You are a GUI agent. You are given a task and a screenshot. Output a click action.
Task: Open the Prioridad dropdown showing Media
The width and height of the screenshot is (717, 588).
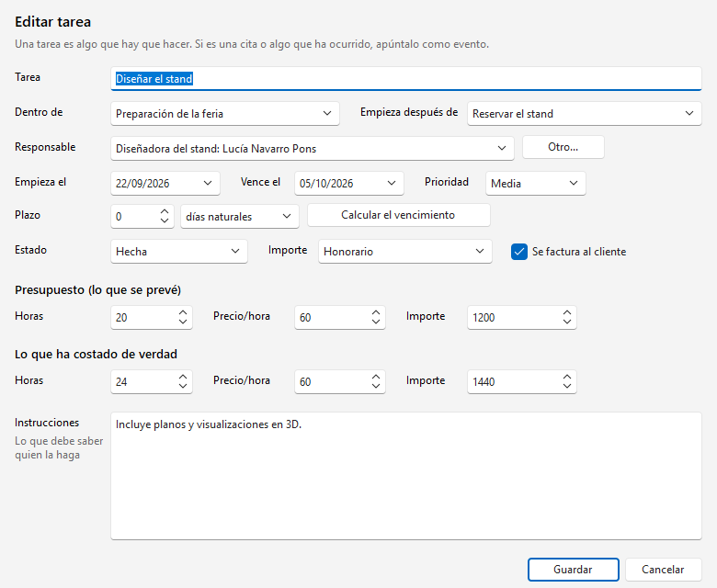coord(536,183)
